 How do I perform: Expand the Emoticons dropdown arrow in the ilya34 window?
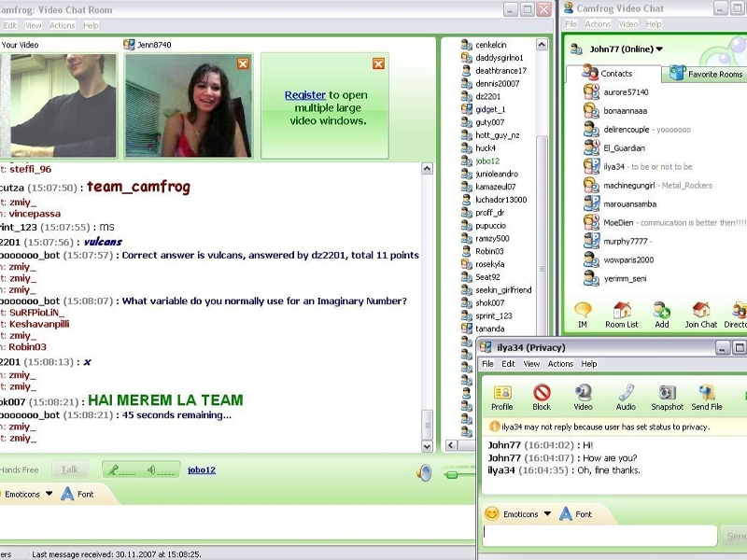[547, 514]
